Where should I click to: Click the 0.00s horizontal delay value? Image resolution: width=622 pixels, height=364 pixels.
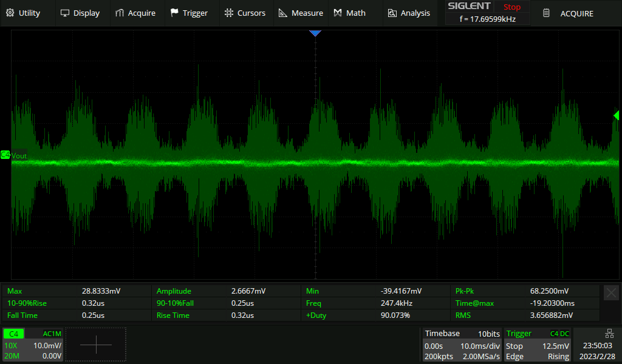(x=434, y=346)
